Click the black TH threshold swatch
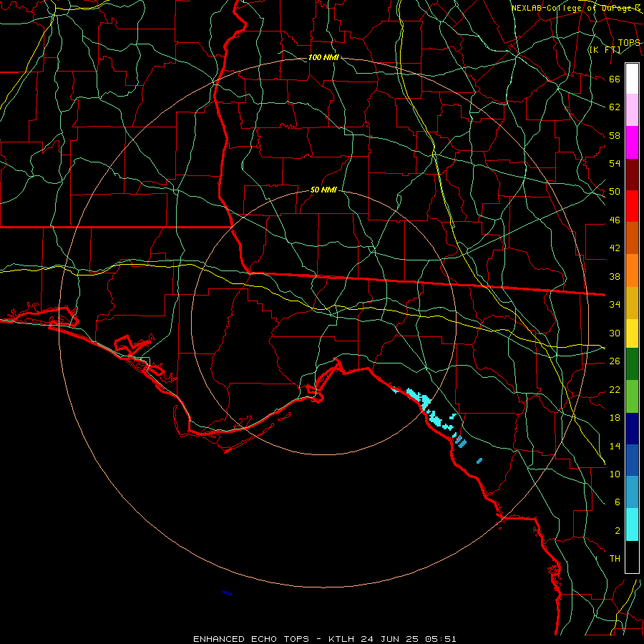The image size is (644, 644). [x=632, y=557]
